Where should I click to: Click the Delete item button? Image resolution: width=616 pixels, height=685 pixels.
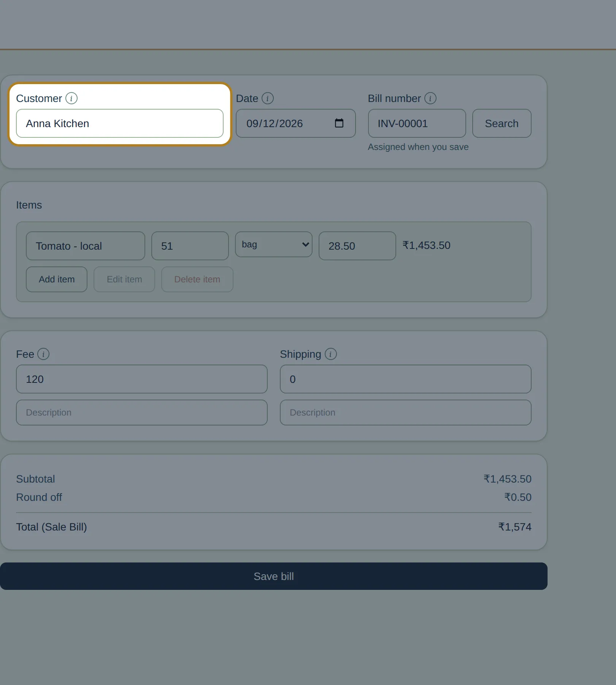point(197,279)
